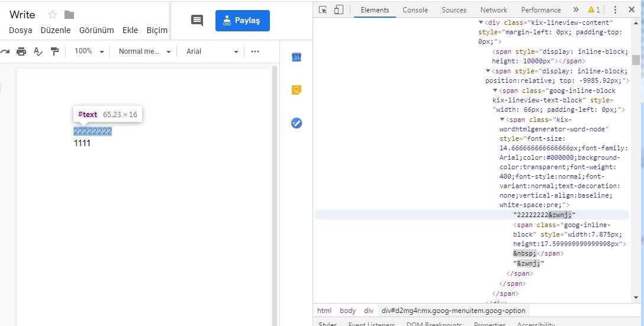Open the DOM Breakpoints pane tab
Screen dimensions: 644x326
coord(434,324)
